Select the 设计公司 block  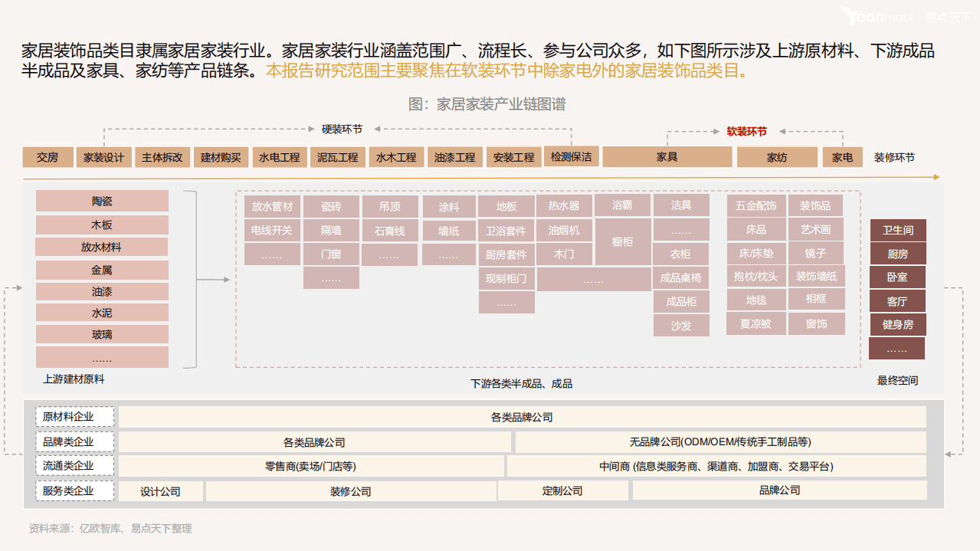pyautogui.click(x=160, y=490)
